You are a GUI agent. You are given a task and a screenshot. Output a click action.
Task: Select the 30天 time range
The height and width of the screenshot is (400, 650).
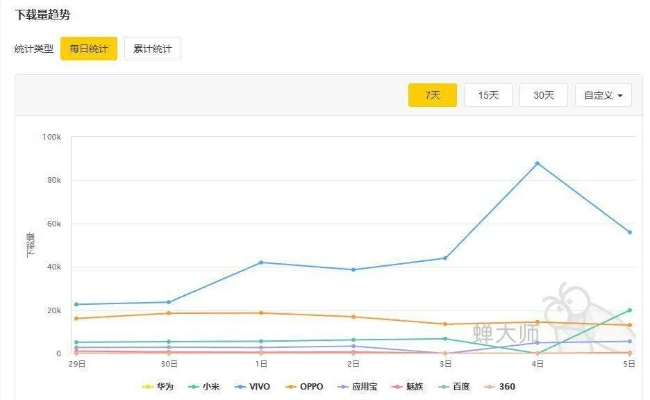543,95
